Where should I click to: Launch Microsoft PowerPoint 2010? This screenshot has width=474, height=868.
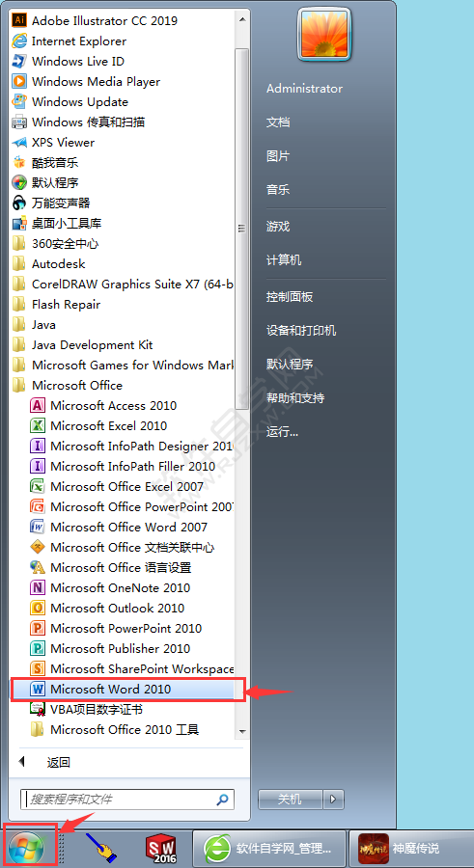point(116,628)
